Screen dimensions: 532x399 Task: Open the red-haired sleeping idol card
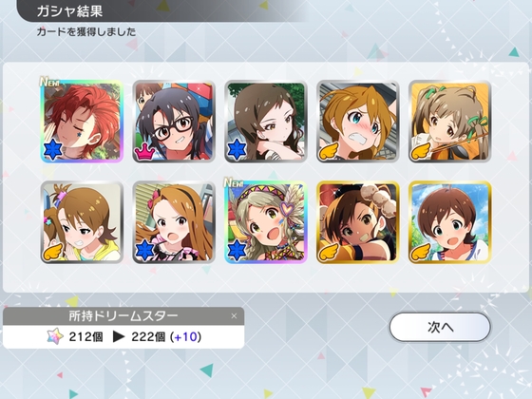(x=82, y=122)
